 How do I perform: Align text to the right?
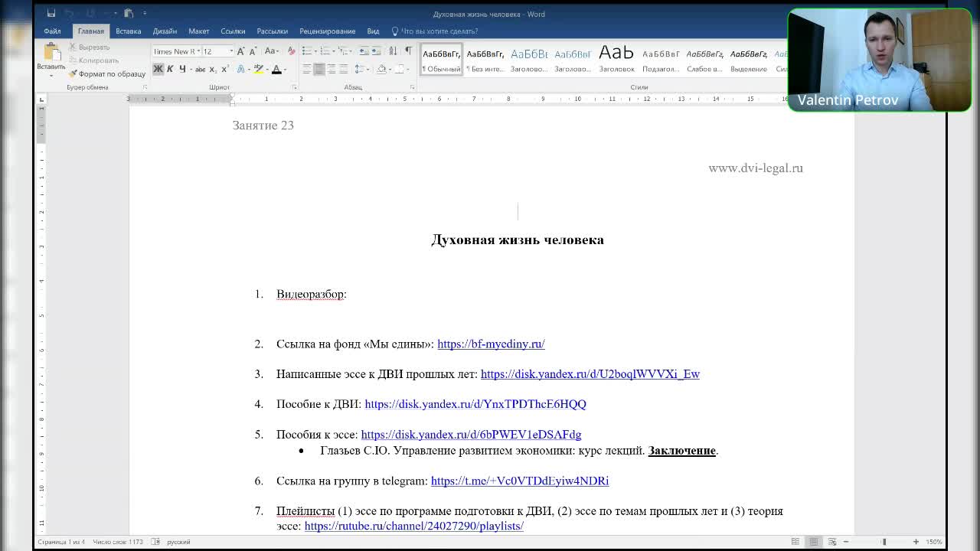[x=332, y=69]
